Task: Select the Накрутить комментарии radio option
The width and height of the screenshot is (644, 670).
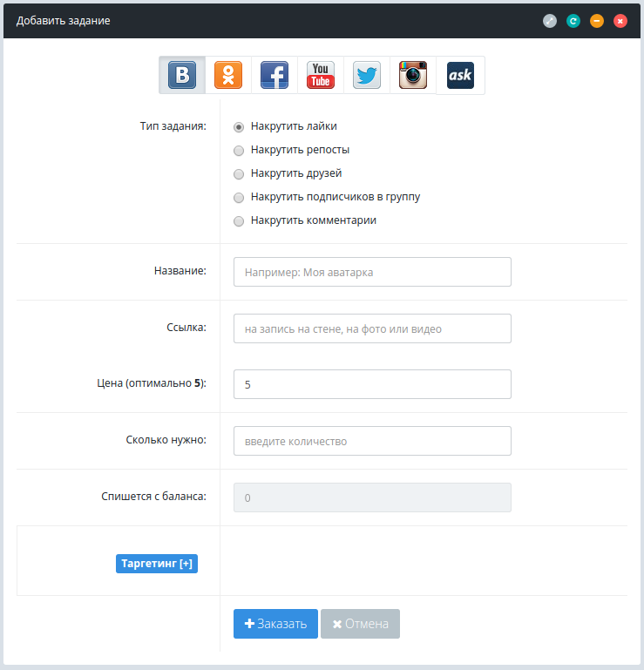Action: (x=239, y=221)
